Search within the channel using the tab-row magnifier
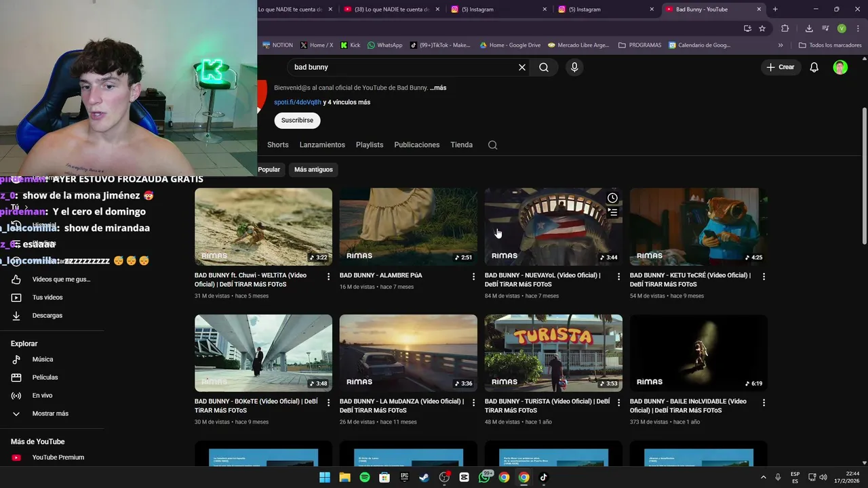Viewport: 868px width, 488px height. point(493,145)
